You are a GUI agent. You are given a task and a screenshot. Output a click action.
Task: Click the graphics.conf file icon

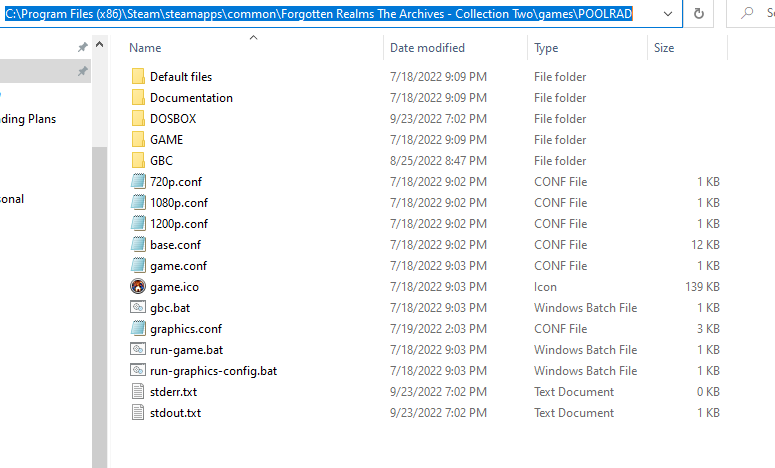138,329
